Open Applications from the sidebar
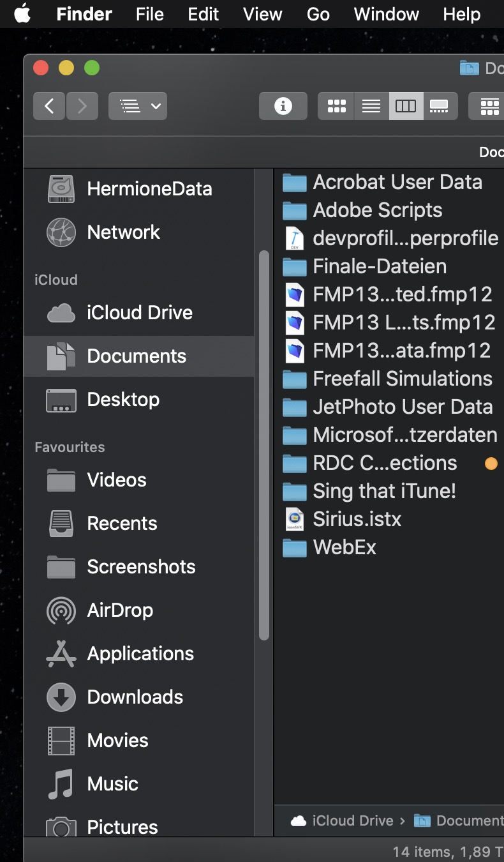The height and width of the screenshot is (862, 504). coord(140,653)
